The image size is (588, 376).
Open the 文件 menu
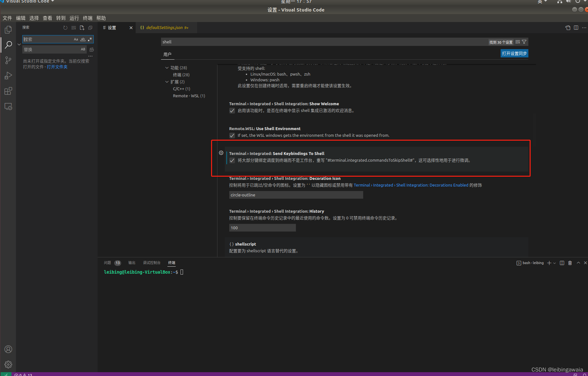click(x=7, y=18)
